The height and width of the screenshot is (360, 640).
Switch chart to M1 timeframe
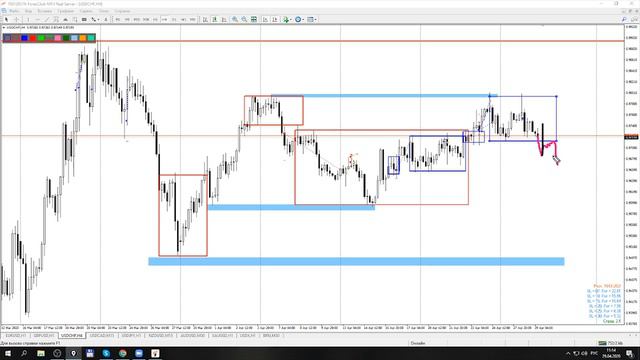coord(118,19)
